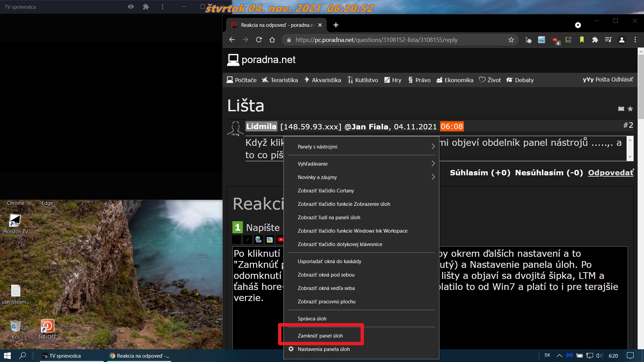Select Nastavenia panela úloh entry

(323, 349)
